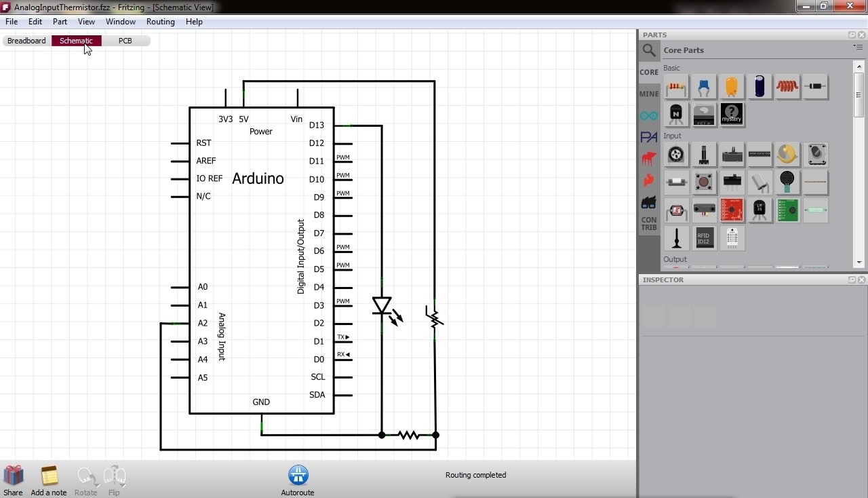Switch to the MINE parts bin
Screen dimensions: 868x498
point(648,94)
